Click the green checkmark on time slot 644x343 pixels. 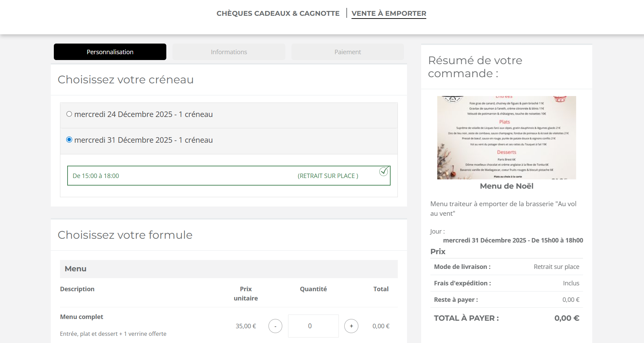tap(384, 171)
